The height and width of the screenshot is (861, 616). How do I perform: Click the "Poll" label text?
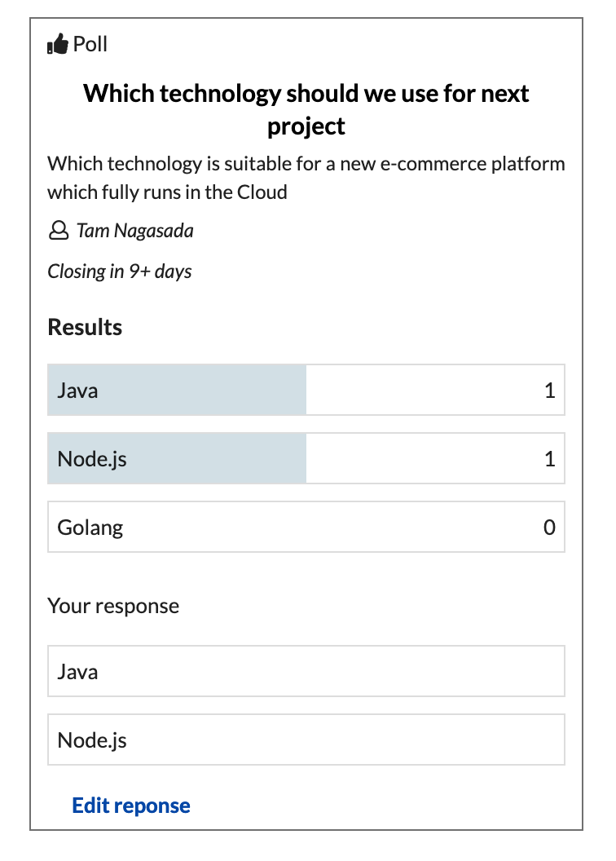click(x=90, y=44)
